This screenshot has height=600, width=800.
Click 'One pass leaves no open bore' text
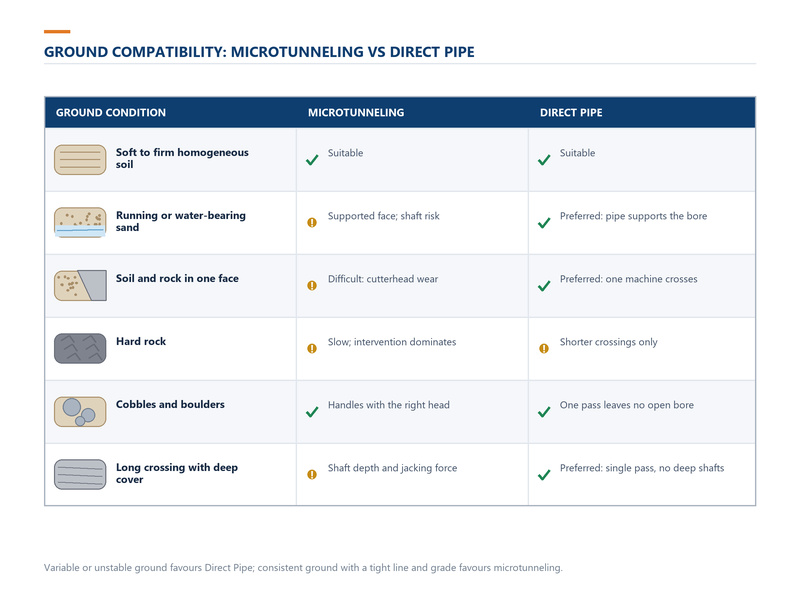[627, 405]
